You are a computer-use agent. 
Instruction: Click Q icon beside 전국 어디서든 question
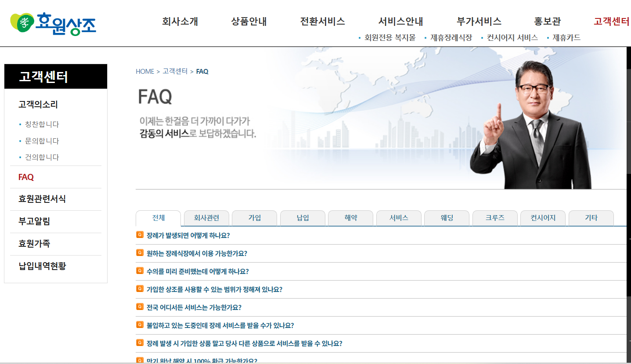pyautogui.click(x=140, y=307)
